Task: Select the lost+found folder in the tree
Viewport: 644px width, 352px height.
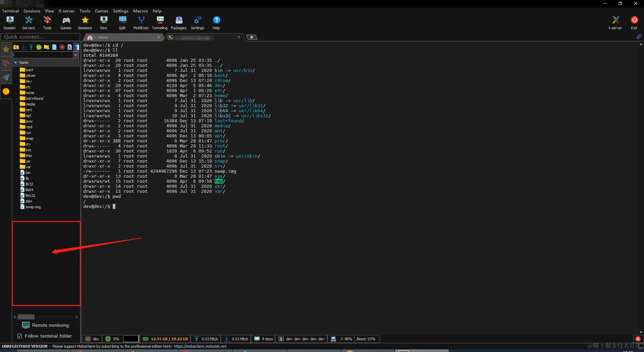Action: pos(32,98)
